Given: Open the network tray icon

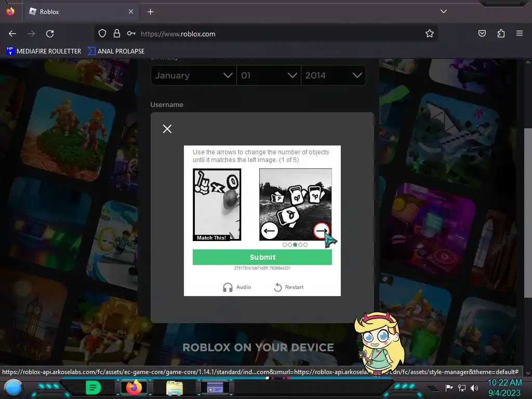Looking at the screenshot, I should (462, 388).
